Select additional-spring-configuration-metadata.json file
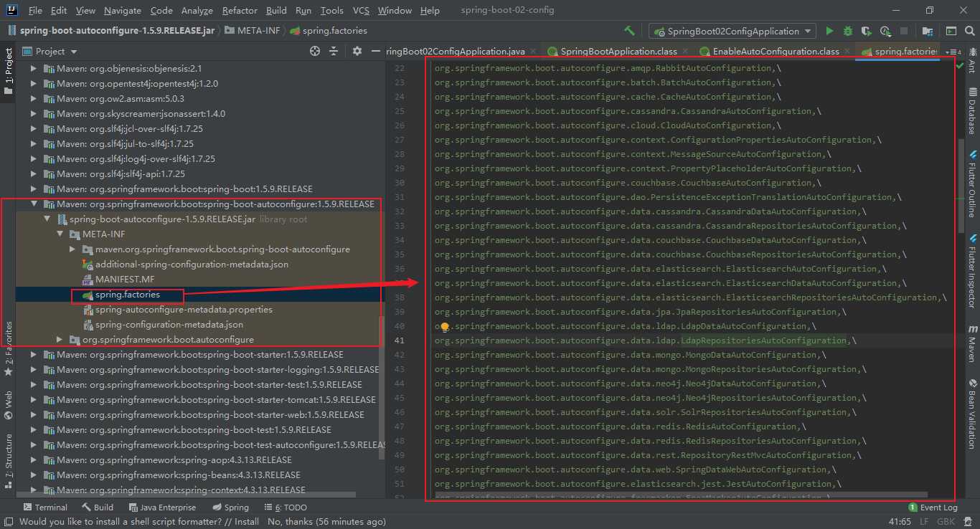The image size is (980, 529). 192,264
